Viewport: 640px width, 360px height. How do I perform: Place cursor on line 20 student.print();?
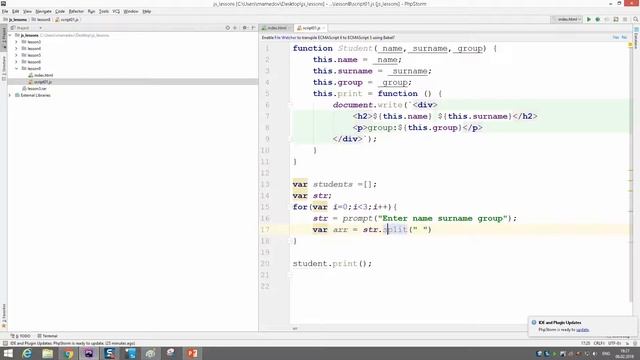click(332, 264)
